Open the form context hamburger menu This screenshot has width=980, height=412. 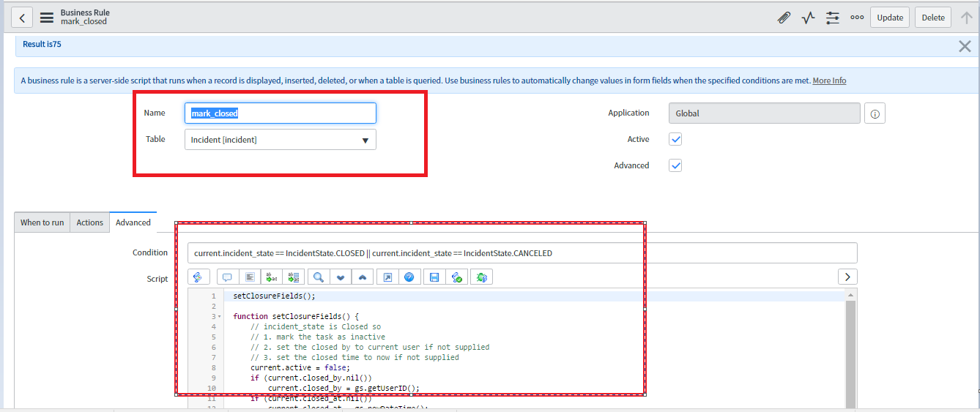click(47, 18)
